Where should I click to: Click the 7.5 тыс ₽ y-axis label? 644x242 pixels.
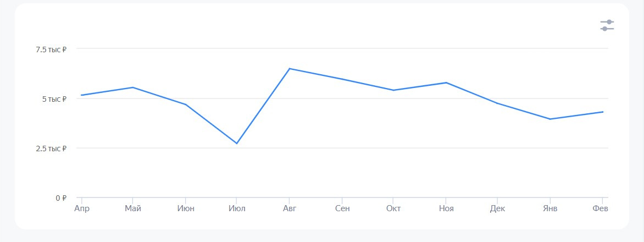[x=51, y=50]
